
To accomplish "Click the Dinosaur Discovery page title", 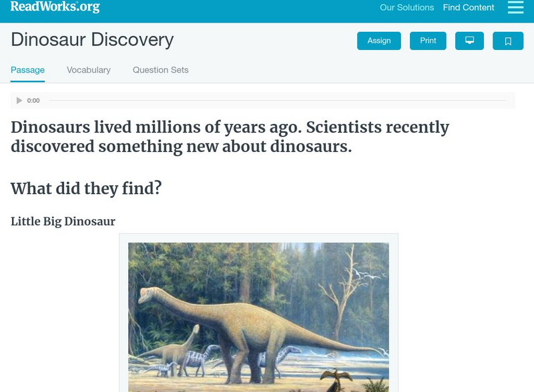I will coord(92,40).
